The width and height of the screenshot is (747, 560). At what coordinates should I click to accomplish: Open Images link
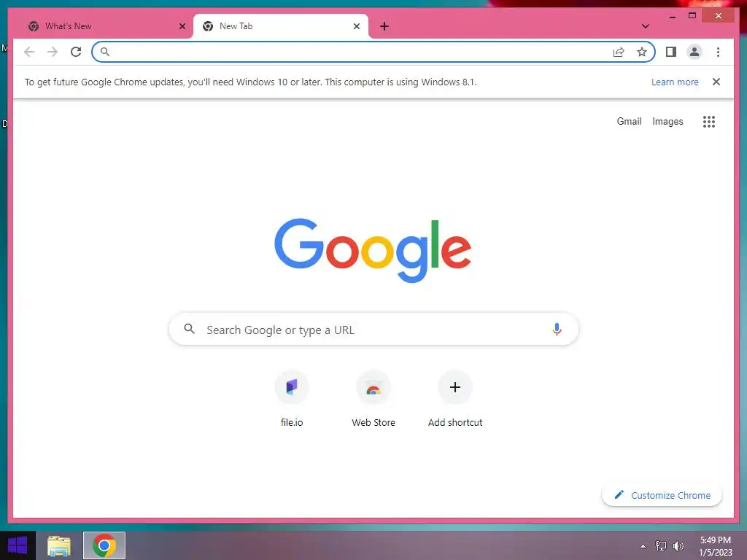(667, 122)
